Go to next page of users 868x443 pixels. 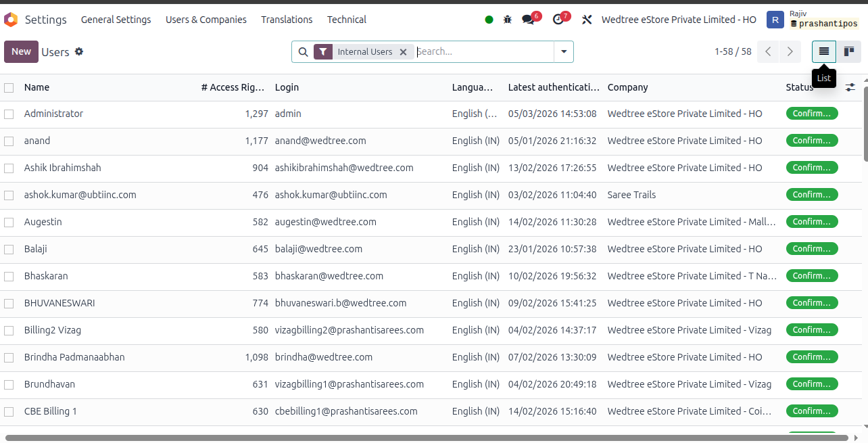point(790,51)
